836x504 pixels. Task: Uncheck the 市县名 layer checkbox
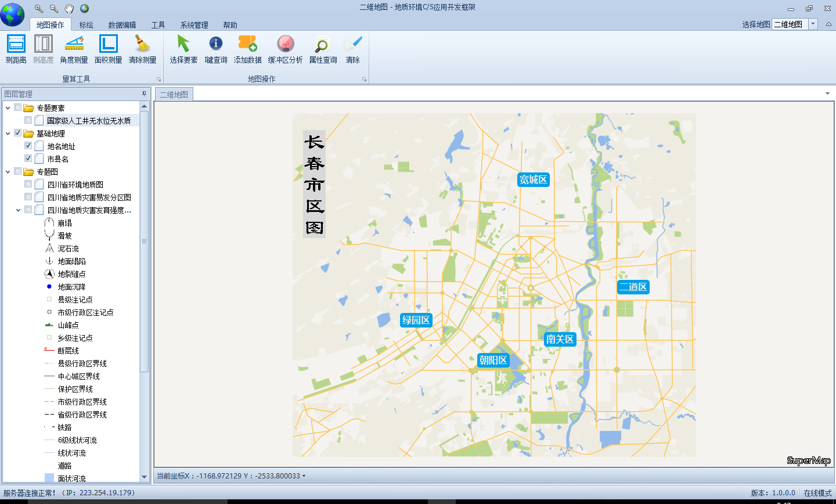pos(28,159)
